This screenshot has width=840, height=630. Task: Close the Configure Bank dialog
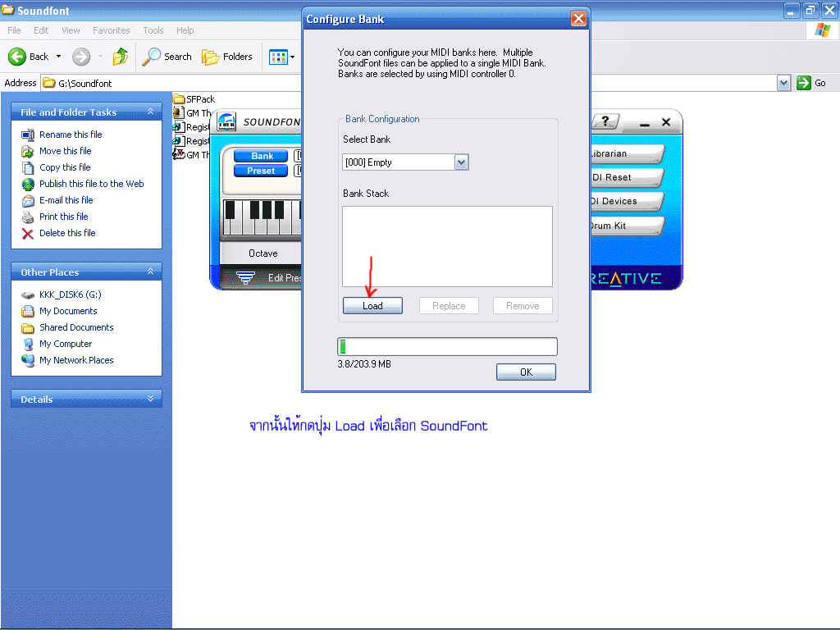(578, 19)
